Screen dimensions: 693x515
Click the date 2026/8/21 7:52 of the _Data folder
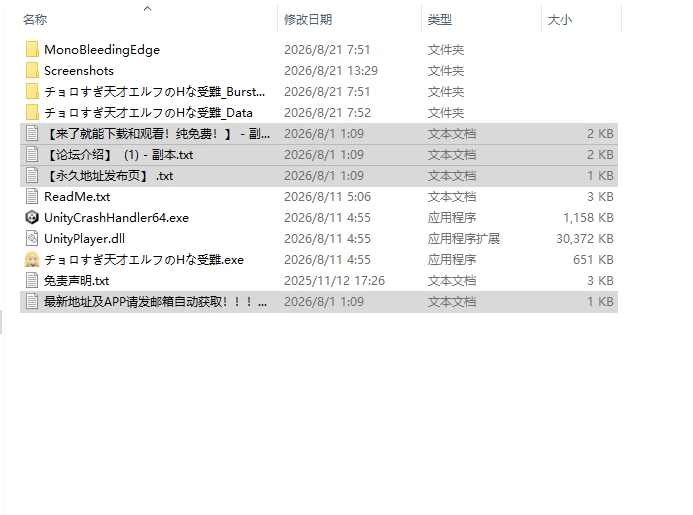pyautogui.click(x=327, y=113)
